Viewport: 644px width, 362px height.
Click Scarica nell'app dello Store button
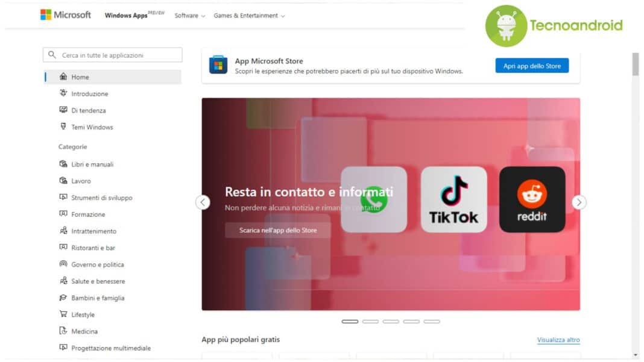278,230
